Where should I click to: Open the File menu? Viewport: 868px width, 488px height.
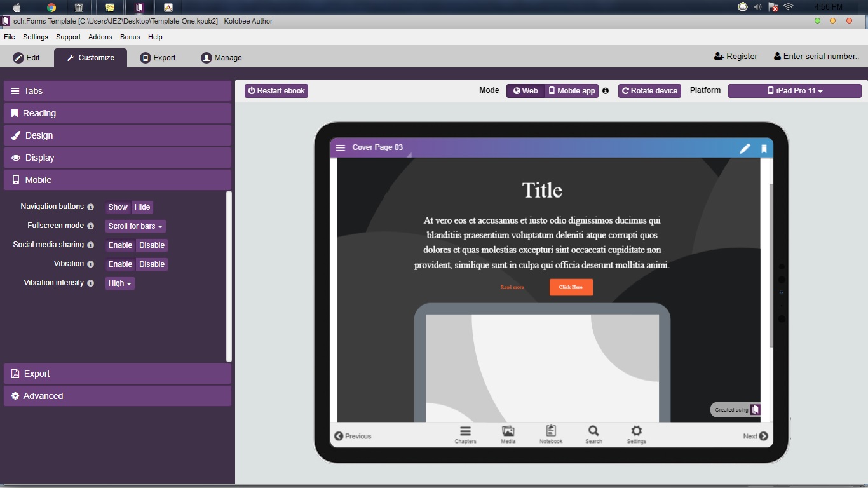10,37
